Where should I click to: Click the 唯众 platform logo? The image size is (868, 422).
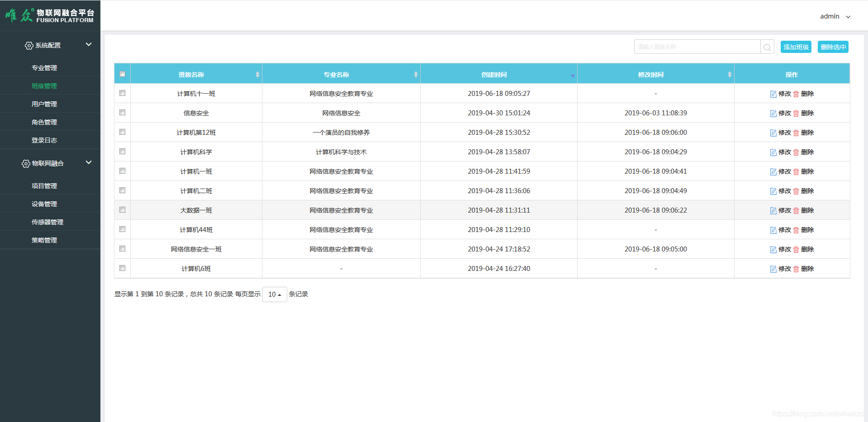(x=50, y=15)
